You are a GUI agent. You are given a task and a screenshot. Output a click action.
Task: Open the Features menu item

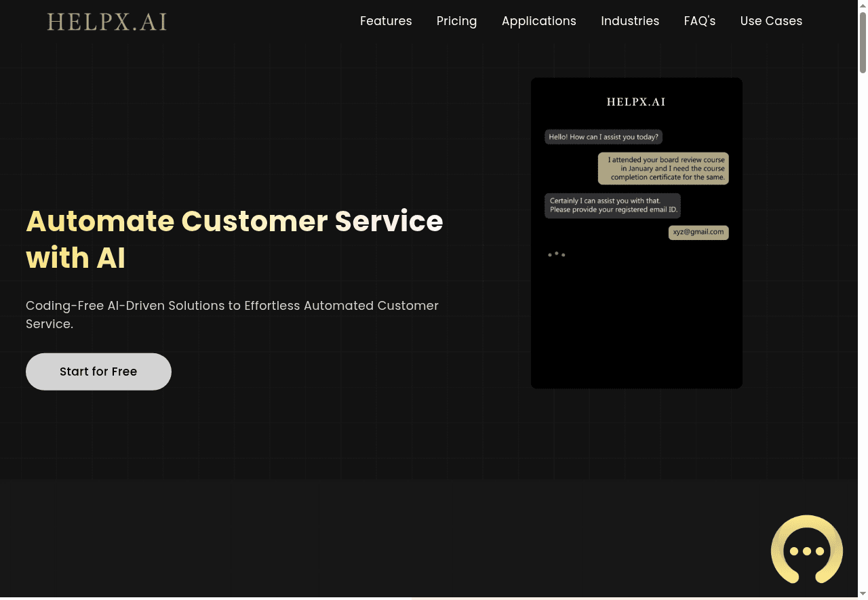pyautogui.click(x=385, y=21)
